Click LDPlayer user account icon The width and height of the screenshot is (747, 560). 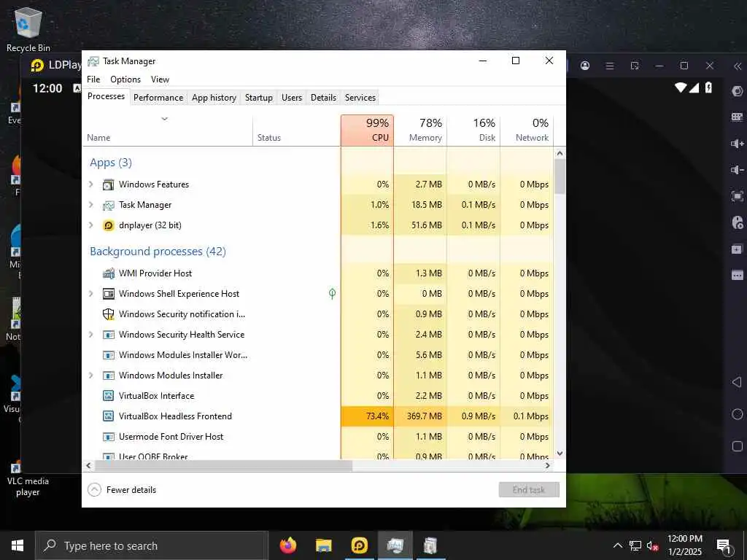point(585,66)
